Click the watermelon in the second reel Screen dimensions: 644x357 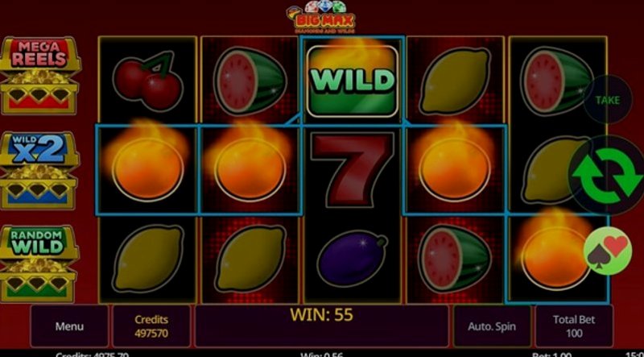pyautogui.click(x=251, y=81)
